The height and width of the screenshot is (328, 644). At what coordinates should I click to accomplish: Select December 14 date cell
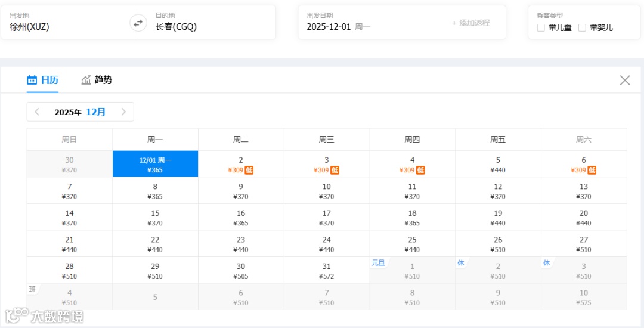pos(69,217)
